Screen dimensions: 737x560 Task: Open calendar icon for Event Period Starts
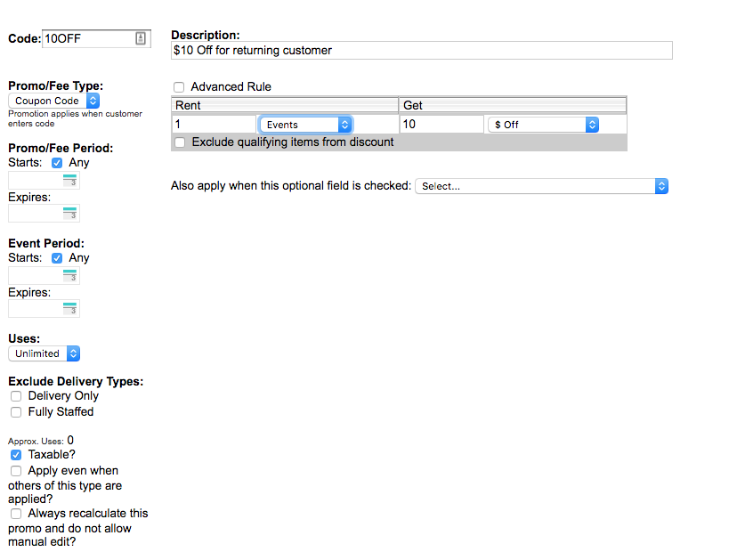coord(70,276)
